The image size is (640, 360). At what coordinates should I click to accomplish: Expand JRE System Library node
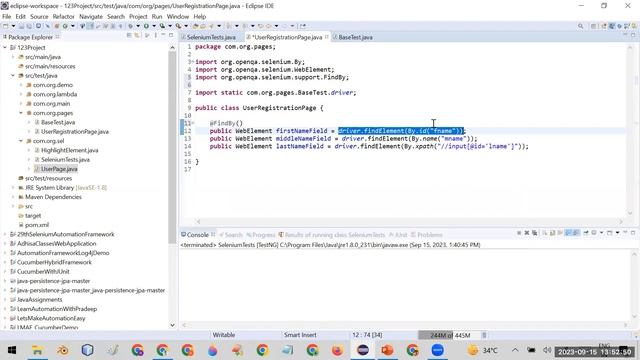[x=13, y=188]
